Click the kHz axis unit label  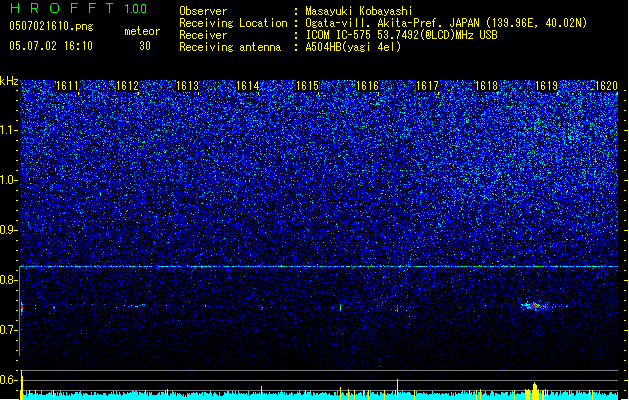point(9,81)
